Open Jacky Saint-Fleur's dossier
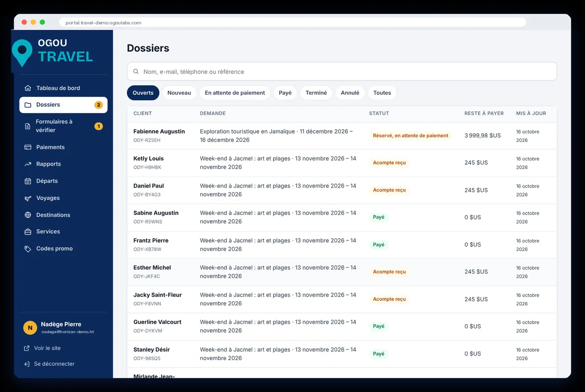585x392 pixels. tap(342, 299)
